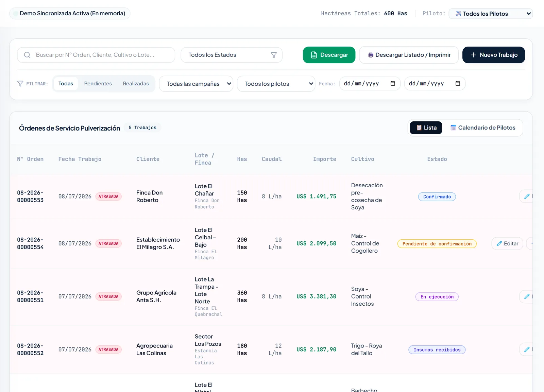Click the amount US$ 1.491,75
This screenshot has width=544, height=392.
pos(316,197)
